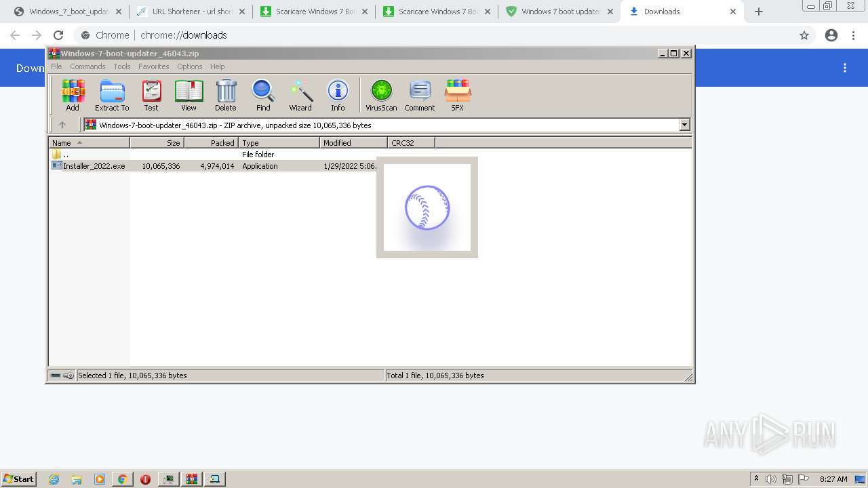Click the disk drive status bar icon
Image resolution: width=868 pixels, height=488 pixels.
56,375
